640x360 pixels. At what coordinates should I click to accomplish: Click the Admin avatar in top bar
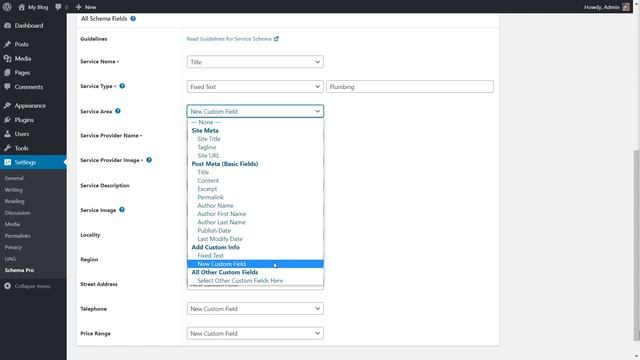coord(626,7)
